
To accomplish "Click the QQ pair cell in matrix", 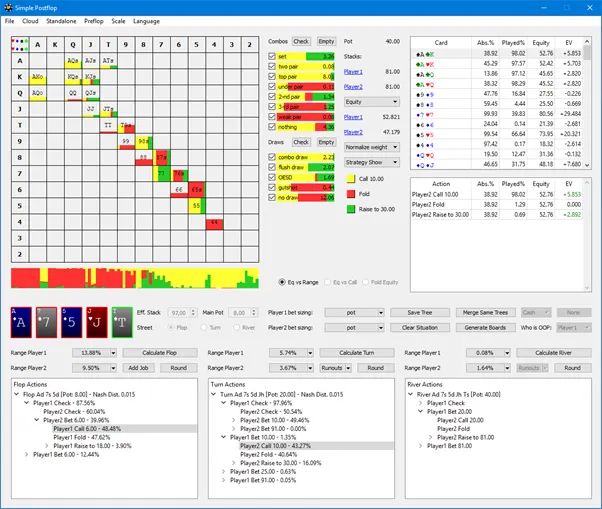I will click(73, 92).
